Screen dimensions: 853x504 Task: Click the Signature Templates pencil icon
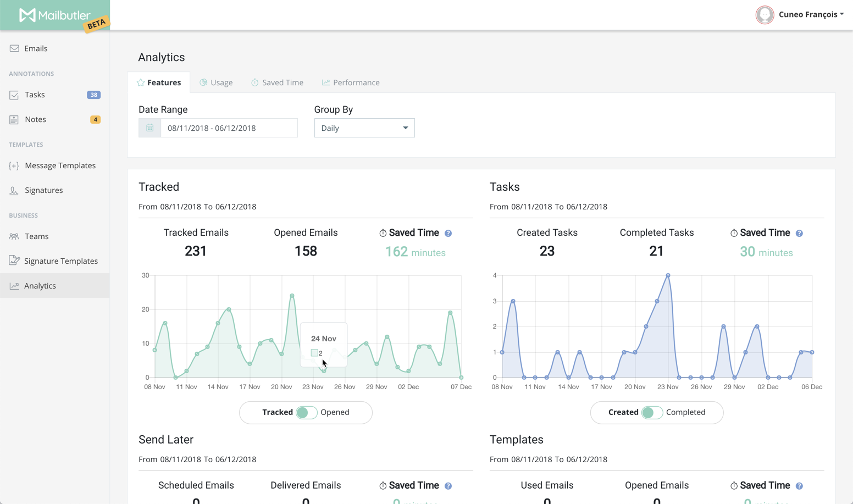14,261
